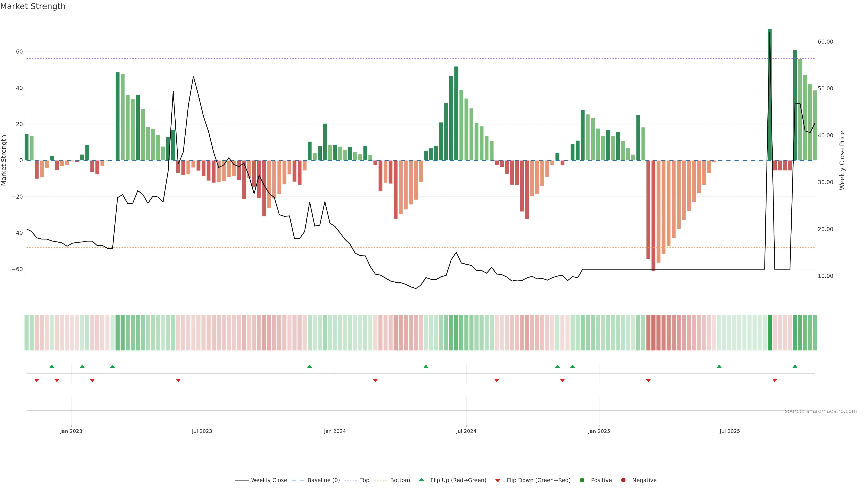Click the green flip-up triangle just before Jan 2024
Image resolution: width=868 pixels, height=488 pixels.
click(x=310, y=366)
